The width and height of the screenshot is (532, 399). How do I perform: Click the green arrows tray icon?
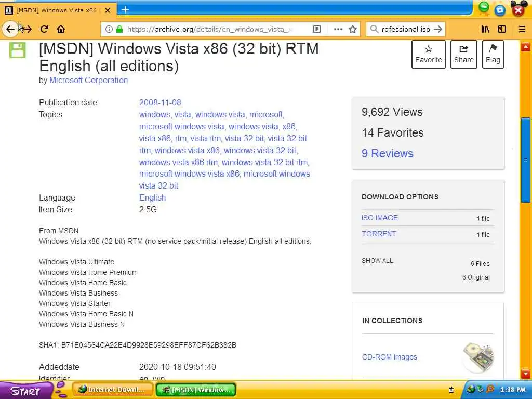481,389
